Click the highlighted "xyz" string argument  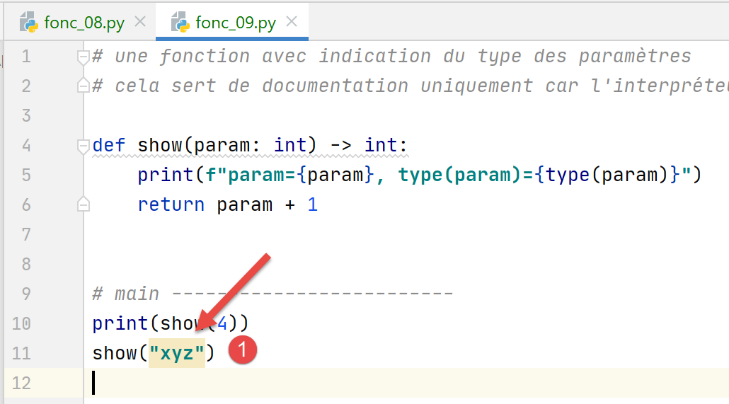tap(176, 354)
